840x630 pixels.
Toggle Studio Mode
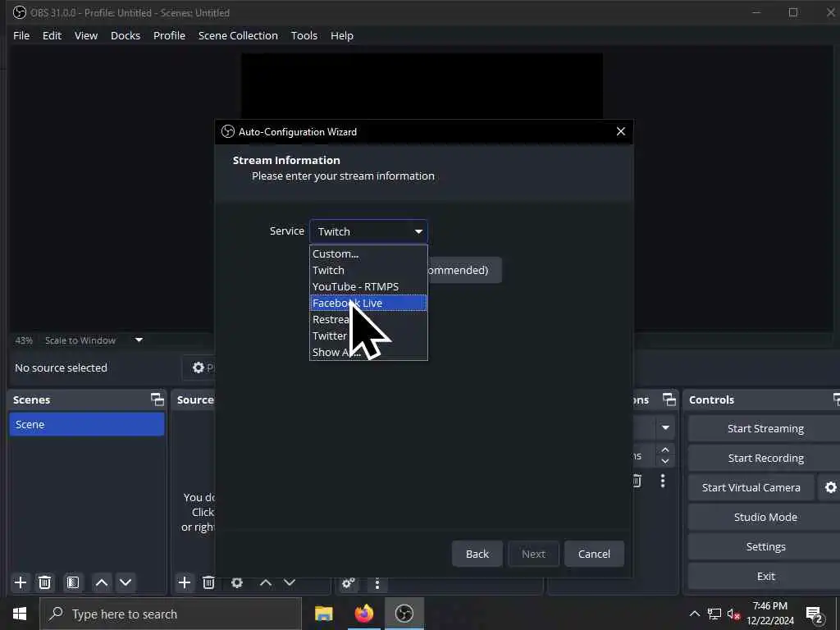coord(765,517)
